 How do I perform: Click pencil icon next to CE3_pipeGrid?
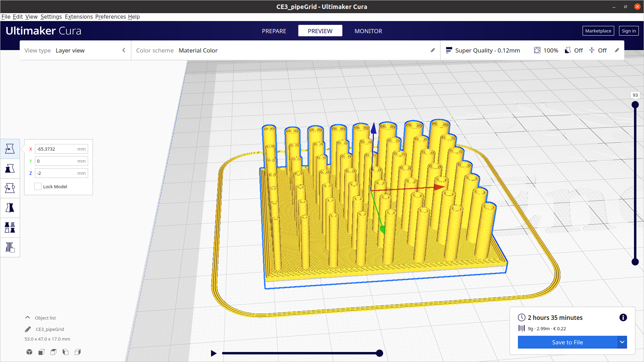coord(28,329)
